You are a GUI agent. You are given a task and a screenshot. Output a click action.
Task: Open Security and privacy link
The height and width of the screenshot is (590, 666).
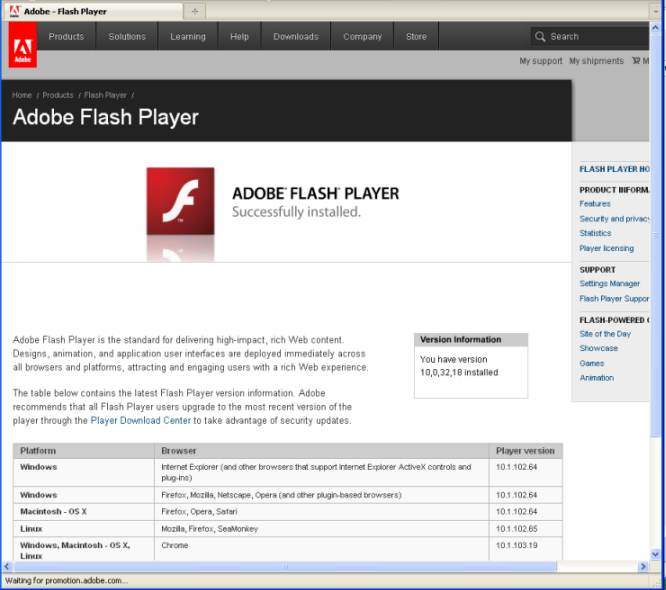(614, 219)
